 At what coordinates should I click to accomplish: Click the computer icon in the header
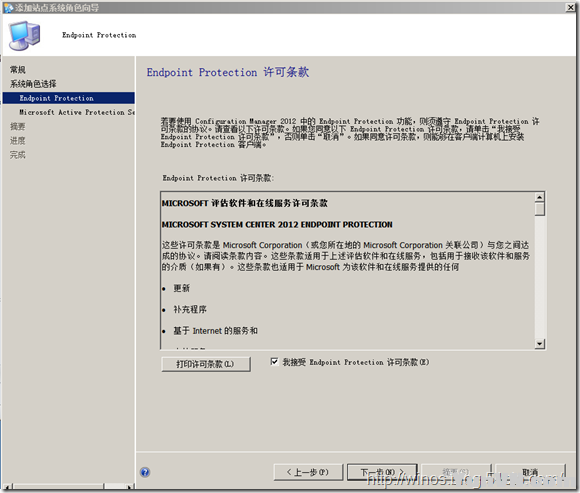[24, 36]
